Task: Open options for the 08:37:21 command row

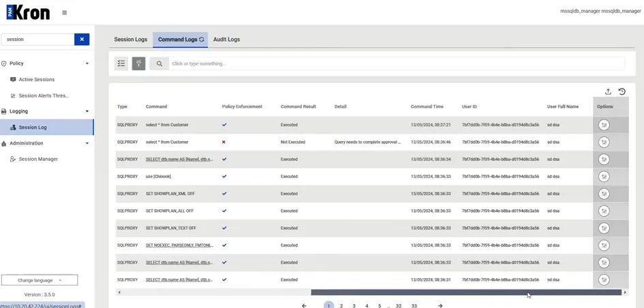Action: pos(604,125)
